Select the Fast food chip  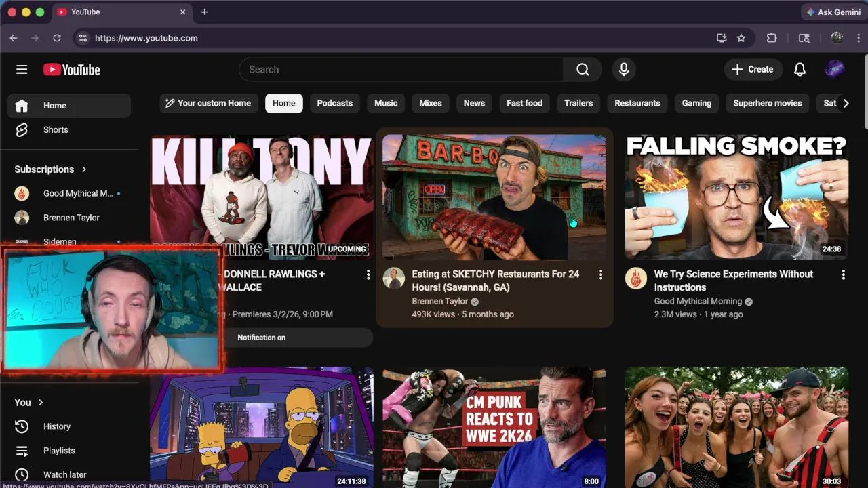coord(525,103)
